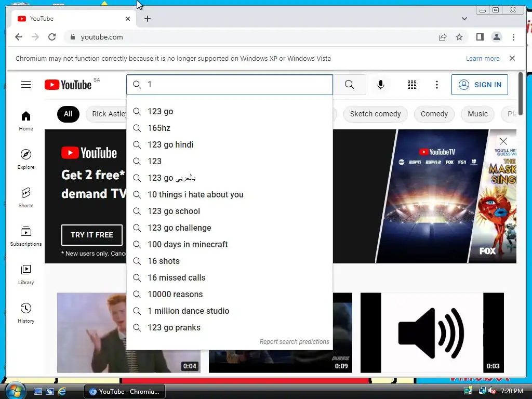Open the Chromium three-dot menu
The height and width of the screenshot is (399, 532).
[x=513, y=37]
